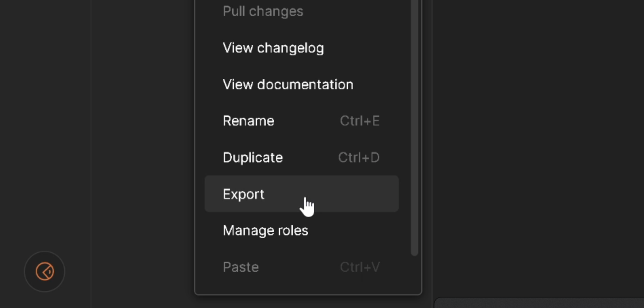Screen dimensions: 644x308
Task: Click the Ctrl+D shortcut label beside Duplicate
Action: click(x=358, y=157)
